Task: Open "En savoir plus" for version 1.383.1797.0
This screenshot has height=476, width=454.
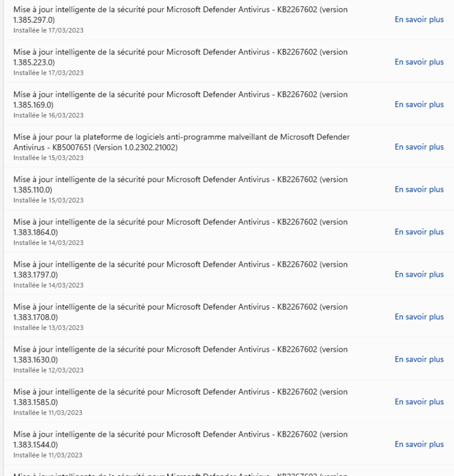Action: (419, 275)
